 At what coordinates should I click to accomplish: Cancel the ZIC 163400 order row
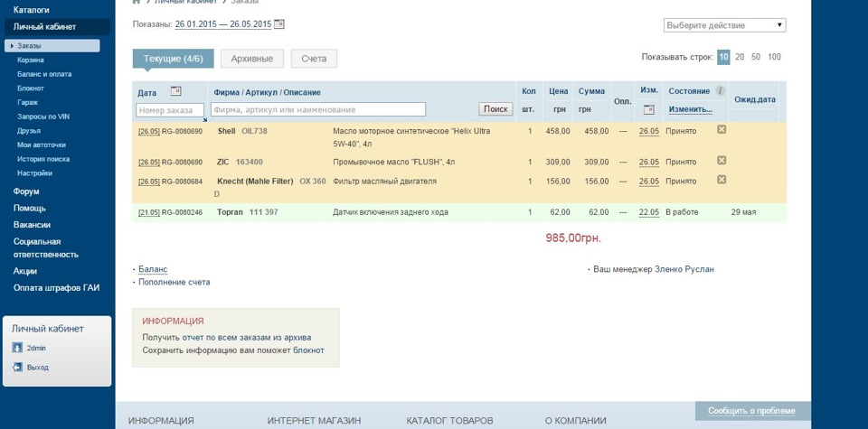point(722,161)
